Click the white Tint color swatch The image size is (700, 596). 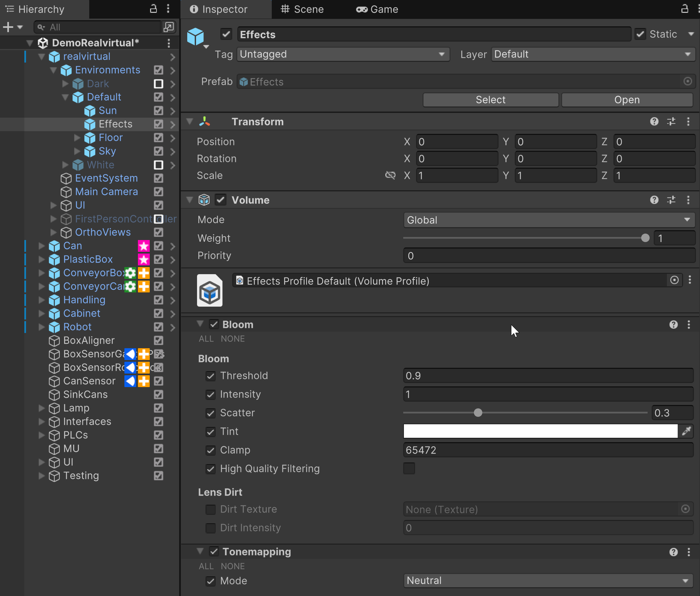(540, 431)
